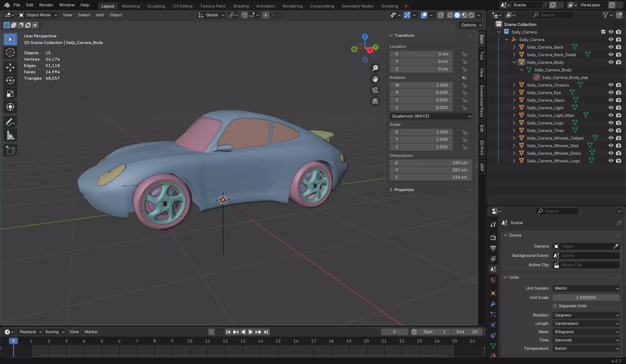Play the animation forward

point(251,332)
